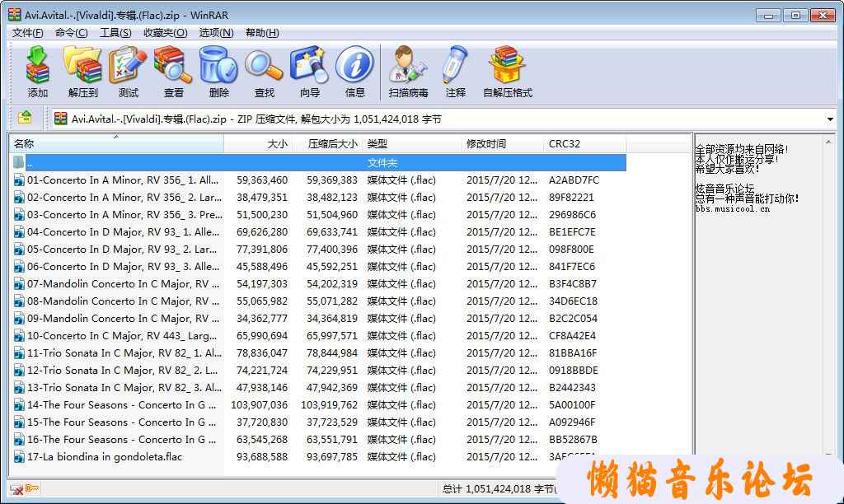Click the archive icon in address bar

pyautogui.click(x=61, y=119)
